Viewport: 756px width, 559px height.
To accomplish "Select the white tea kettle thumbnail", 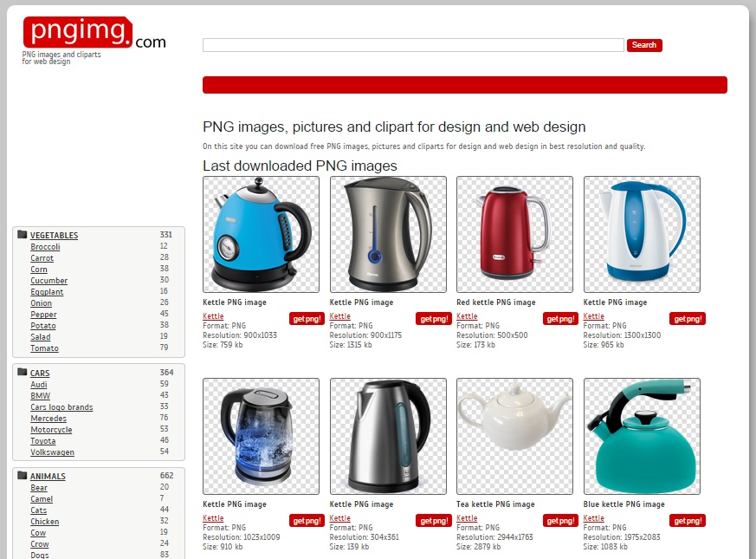I will tap(514, 437).
